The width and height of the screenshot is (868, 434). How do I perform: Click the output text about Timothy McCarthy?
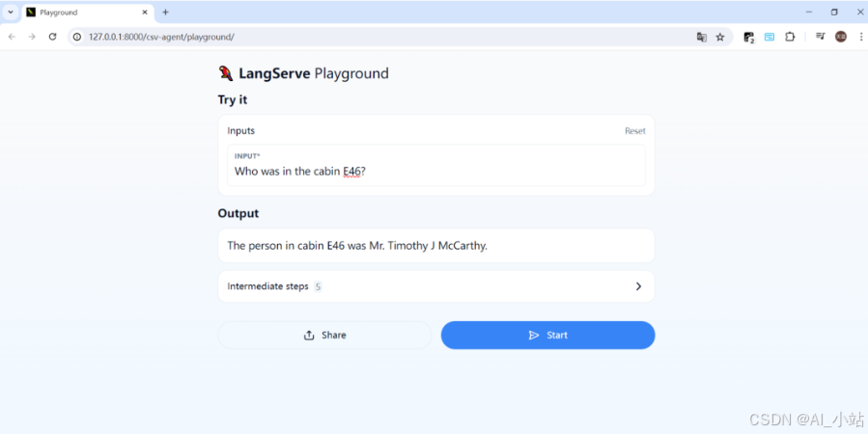click(x=357, y=246)
